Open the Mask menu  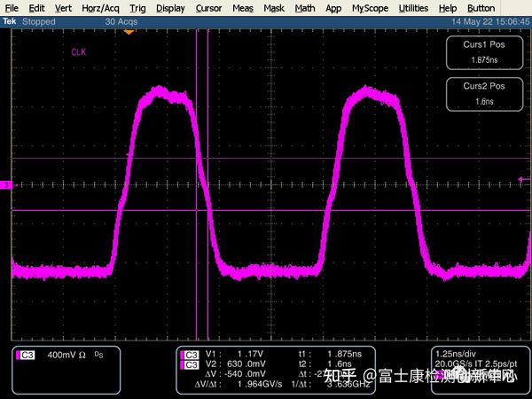pyautogui.click(x=274, y=8)
